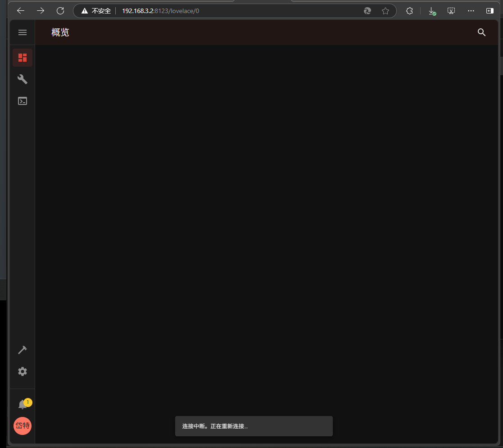Image resolution: width=503 pixels, height=448 pixels.
Task: Reload the current page
Action: (x=60, y=11)
